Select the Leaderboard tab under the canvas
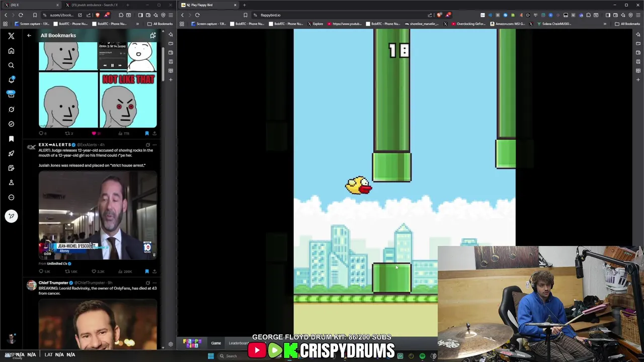The image size is (644, 362). [239, 343]
